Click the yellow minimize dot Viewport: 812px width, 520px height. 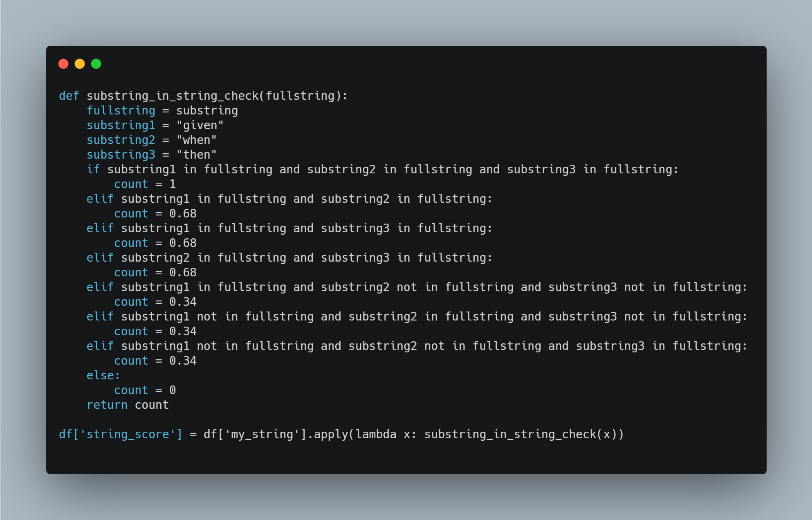coord(80,64)
